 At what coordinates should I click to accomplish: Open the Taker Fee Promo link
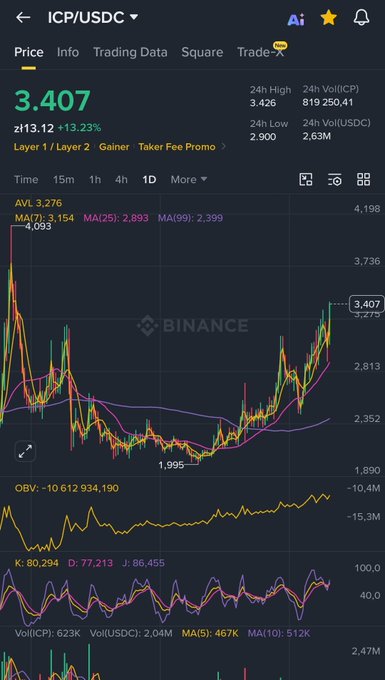click(177, 147)
